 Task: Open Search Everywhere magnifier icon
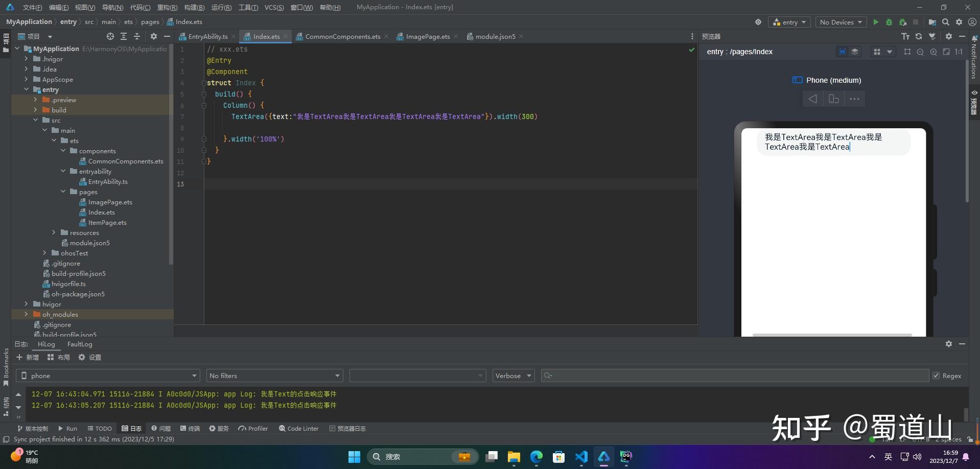pos(946,22)
